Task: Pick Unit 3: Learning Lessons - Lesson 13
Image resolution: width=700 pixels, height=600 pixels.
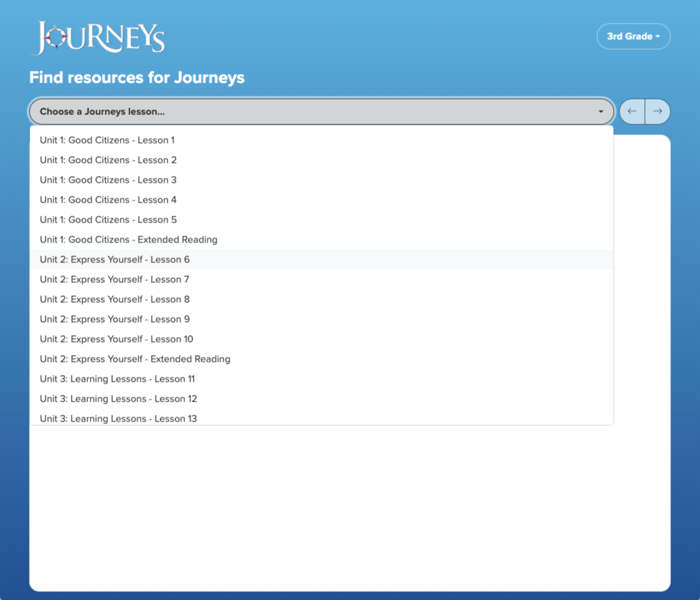Action: (322, 418)
